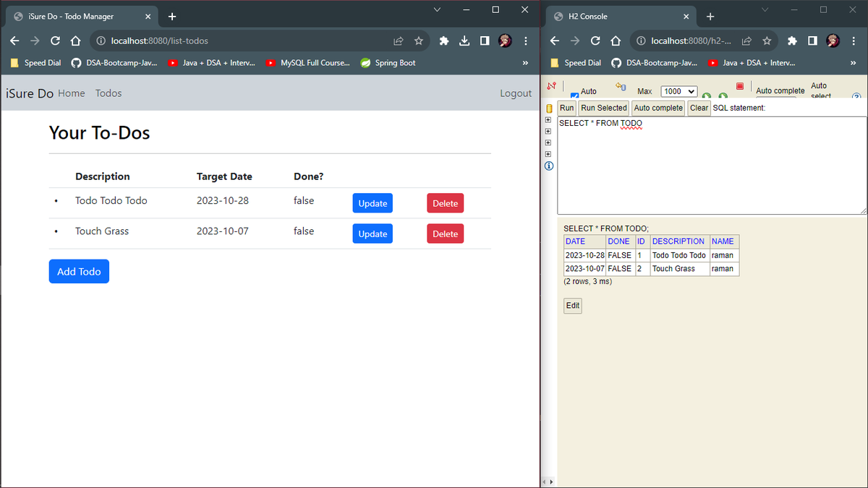This screenshot has width=868, height=488.
Task: Expand the last plus node in left sidebar
Action: (548, 154)
